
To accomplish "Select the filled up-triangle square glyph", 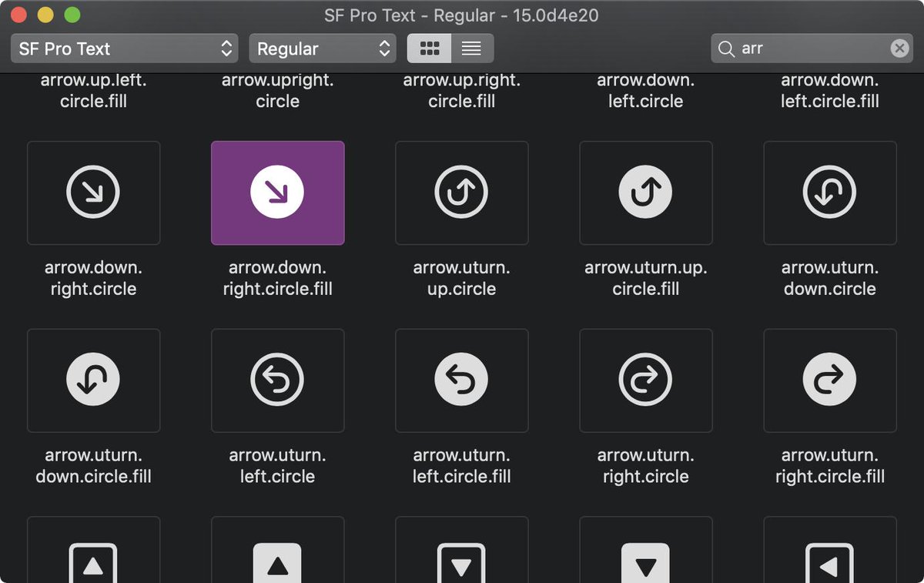I will (277, 550).
